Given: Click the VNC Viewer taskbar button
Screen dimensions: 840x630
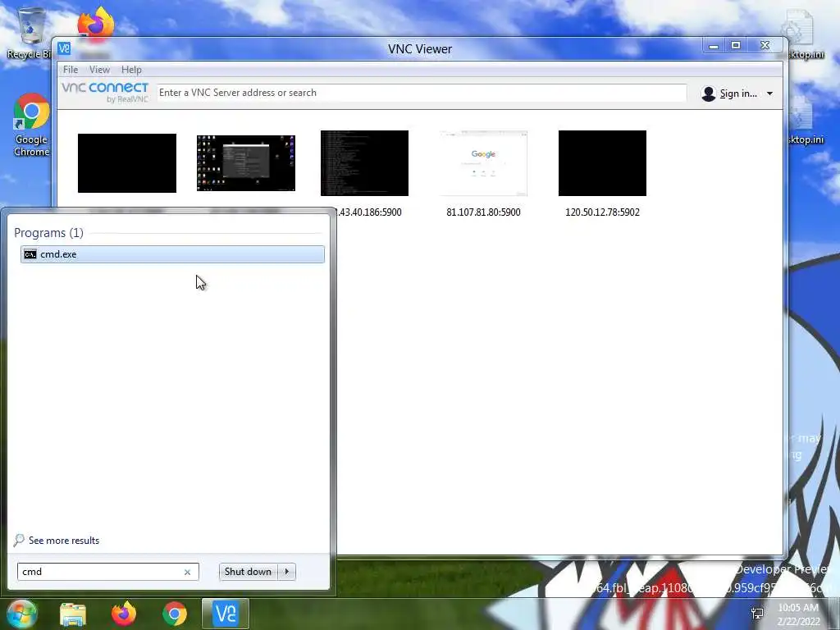Looking at the screenshot, I should click(226, 614).
